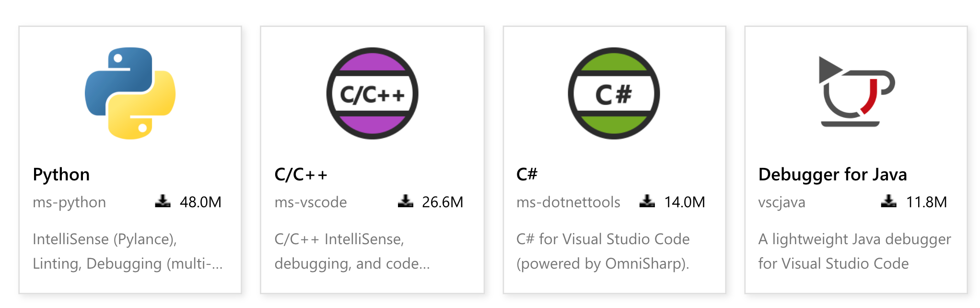Click the Python snake logo icon
This screenshot has width=980, height=308.
130,93
